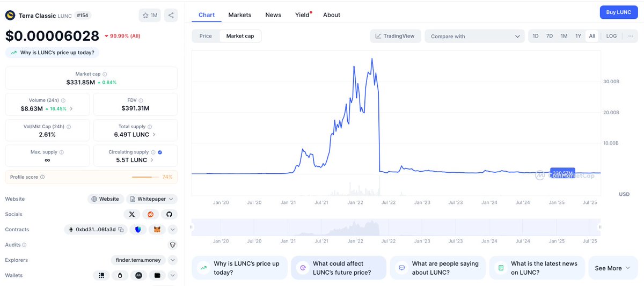Image resolution: width=644 pixels, height=286 pixels.
Task: Click left handle of chart range selector
Action: point(192,228)
